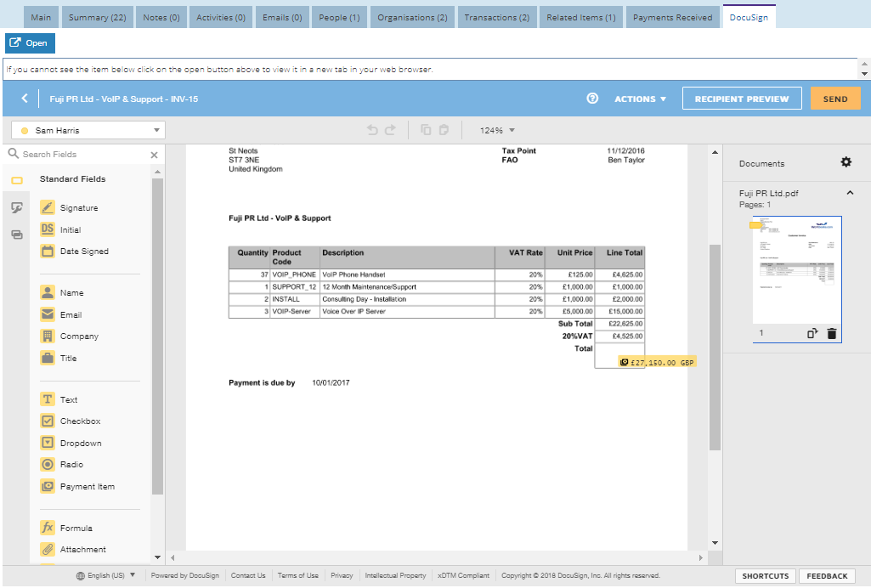
Task: Open the third field palette icon
Action: tap(17, 235)
